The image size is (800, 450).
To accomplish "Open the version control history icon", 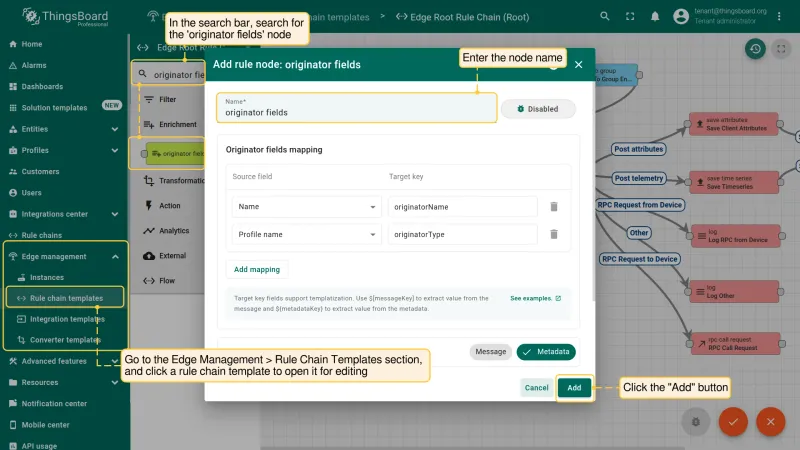I will pos(755,49).
